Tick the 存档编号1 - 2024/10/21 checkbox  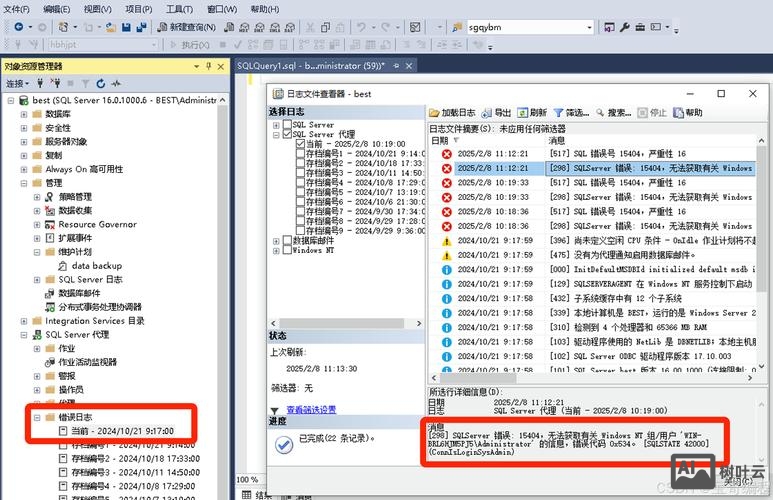click(x=300, y=153)
